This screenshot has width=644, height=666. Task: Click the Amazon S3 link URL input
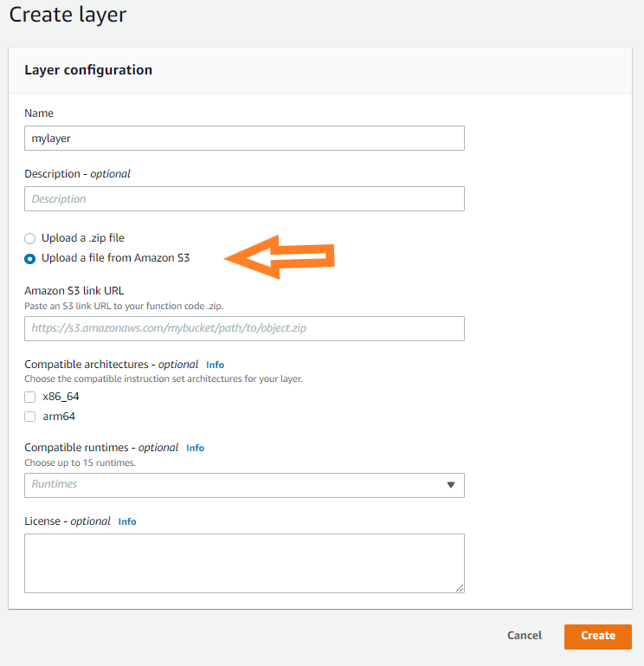244,329
